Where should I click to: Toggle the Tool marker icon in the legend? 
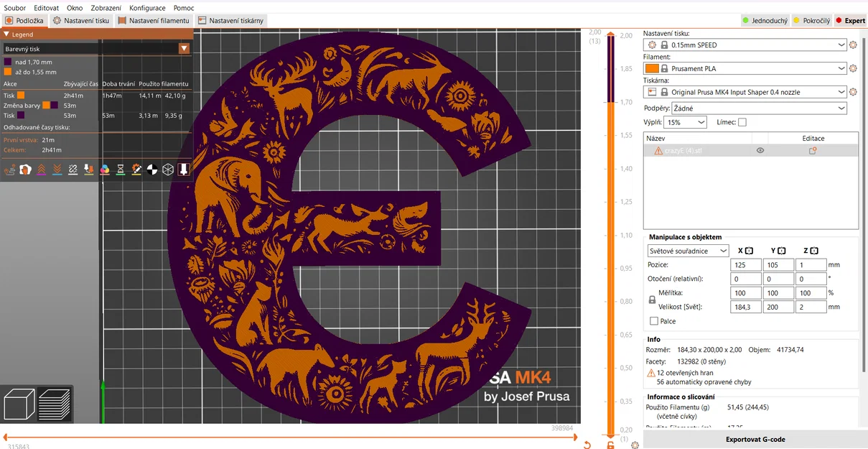click(184, 170)
